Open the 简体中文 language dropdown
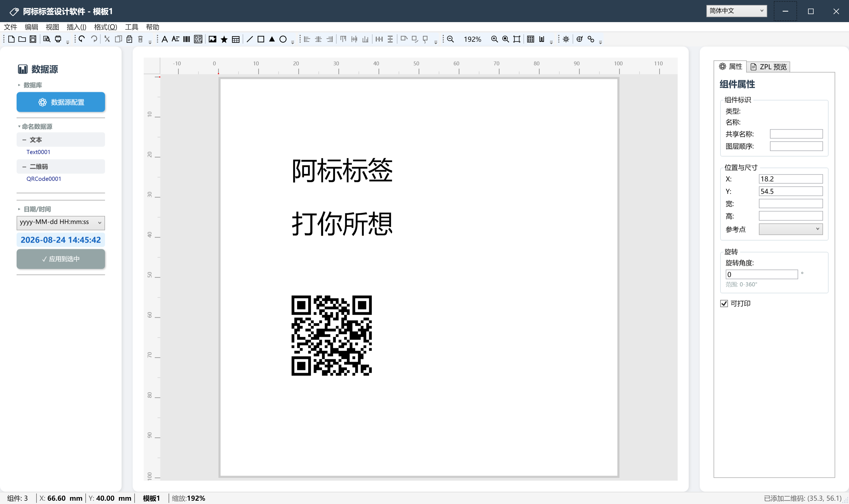The width and height of the screenshot is (849, 504). click(736, 11)
